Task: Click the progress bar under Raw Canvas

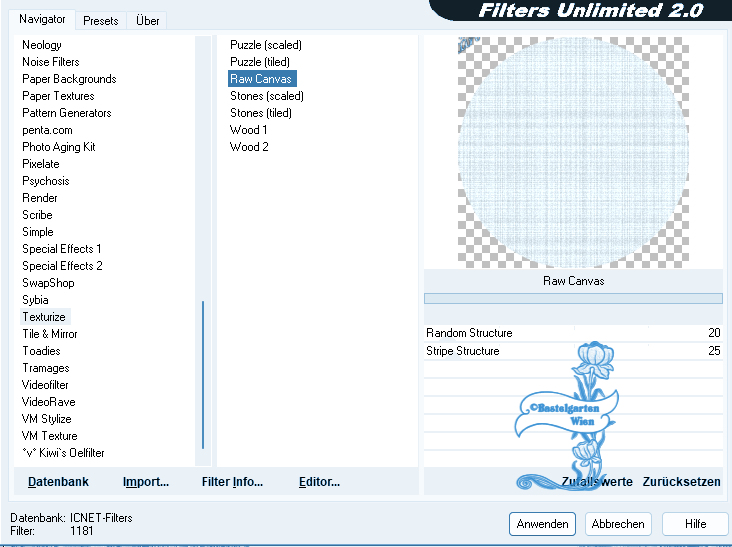Action: (573, 298)
